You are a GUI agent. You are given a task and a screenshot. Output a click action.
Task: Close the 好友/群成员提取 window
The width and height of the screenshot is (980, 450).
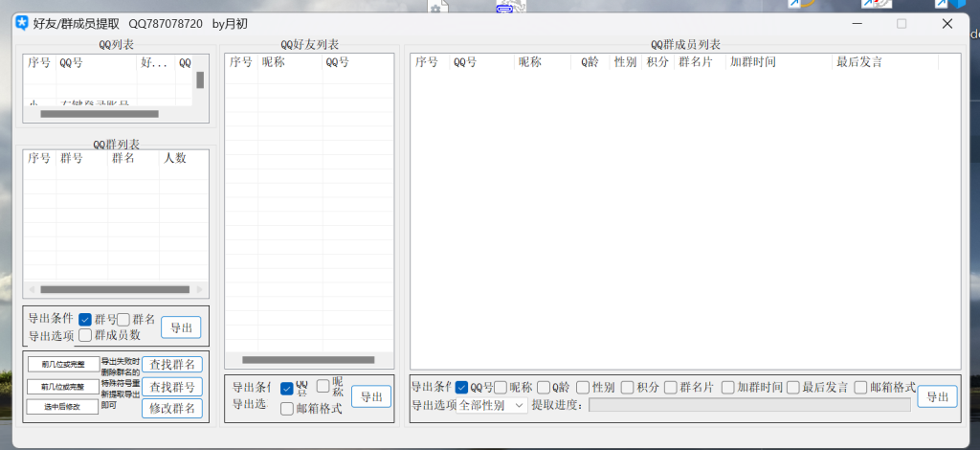click(947, 24)
